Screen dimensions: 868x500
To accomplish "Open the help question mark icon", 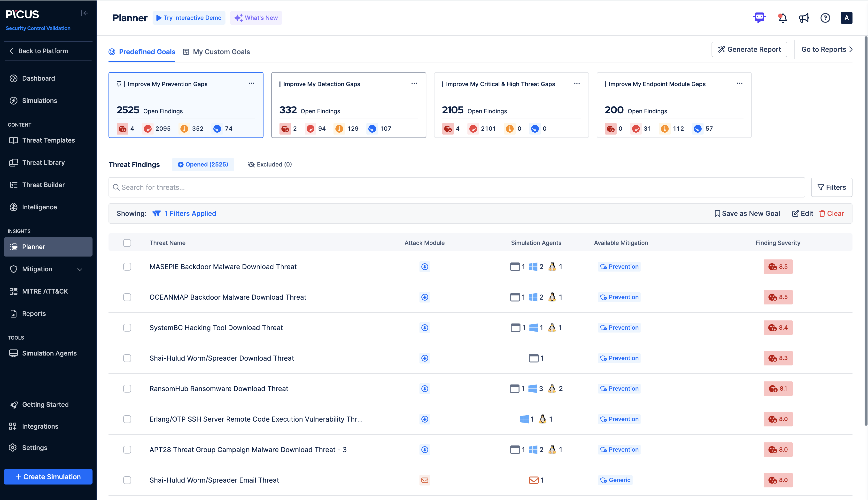I will coord(825,18).
